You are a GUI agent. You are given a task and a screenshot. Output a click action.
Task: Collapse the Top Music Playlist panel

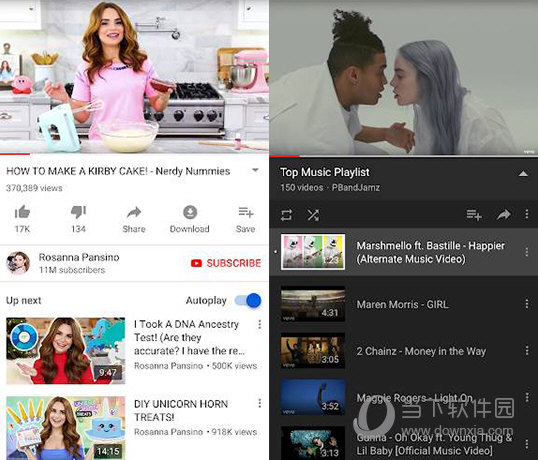coord(523,173)
